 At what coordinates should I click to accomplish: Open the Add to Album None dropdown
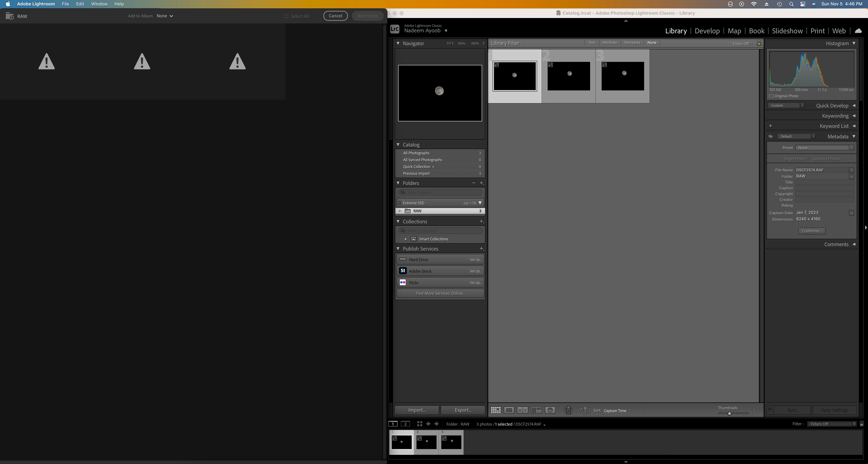coord(165,16)
